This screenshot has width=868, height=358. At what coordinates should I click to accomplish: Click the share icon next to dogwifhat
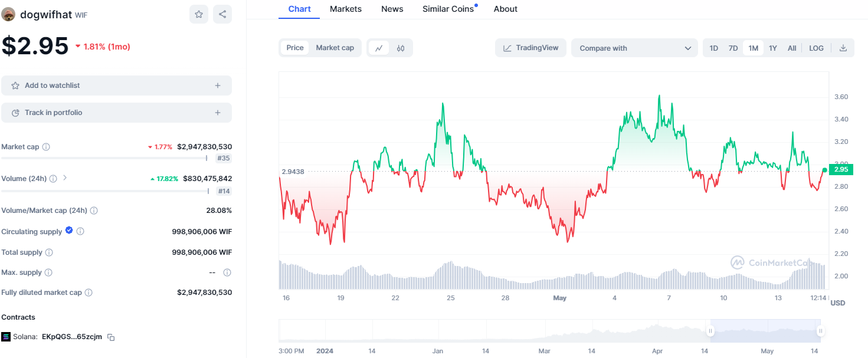click(222, 14)
